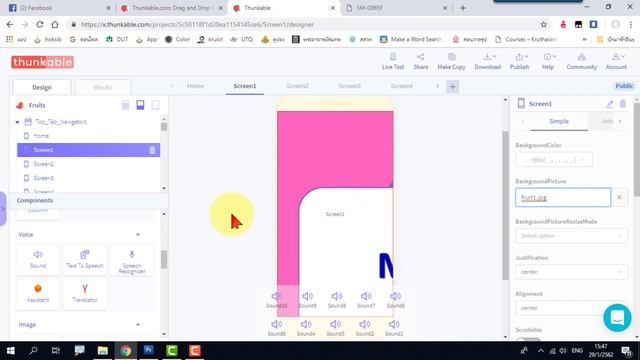This screenshot has width=640, height=360.
Task: Select the Sound2 component on canvas
Action: pyautogui.click(x=365, y=328)
